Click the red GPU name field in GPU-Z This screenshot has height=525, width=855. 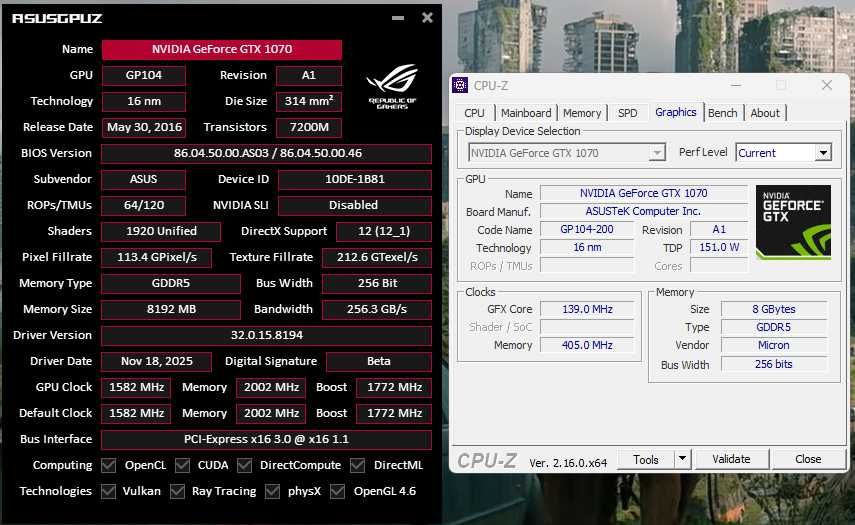[222, 49]
